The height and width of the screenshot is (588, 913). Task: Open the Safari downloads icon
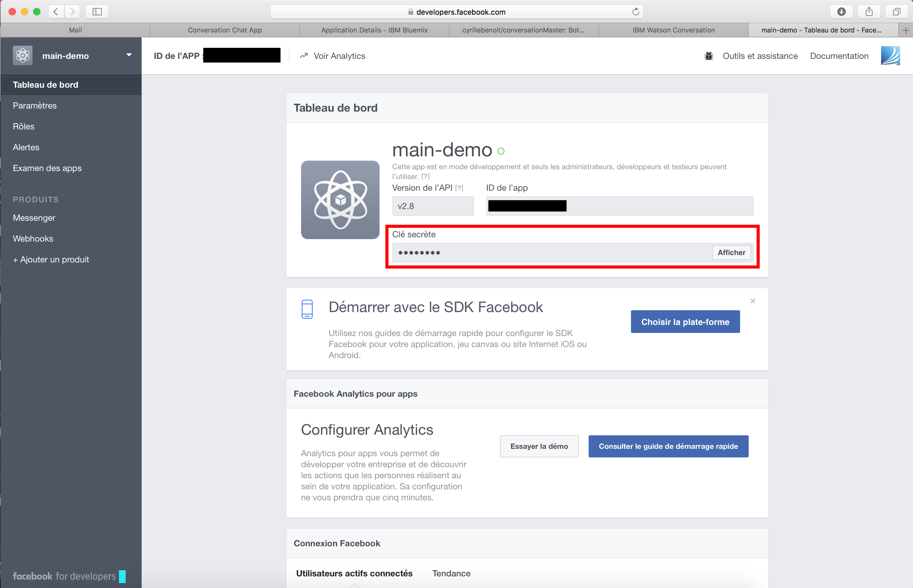(x=841, y=11)
